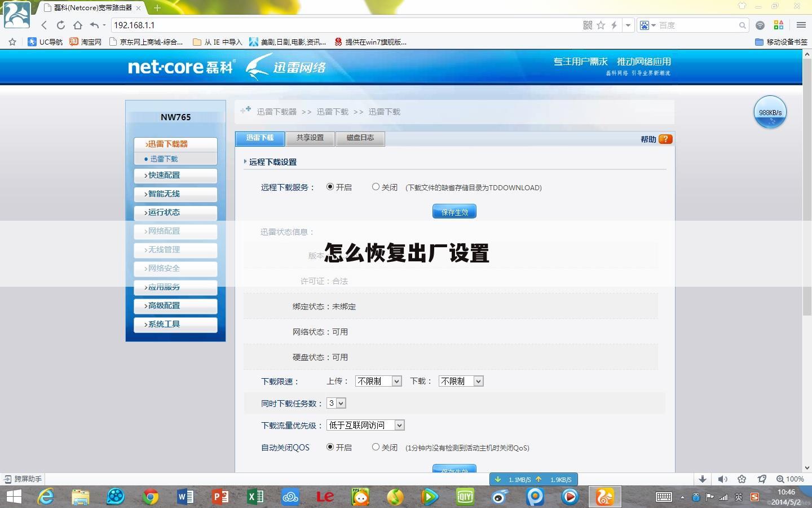Click the restore closed tab undo arrow
This screenshot has height=508, width=812.
click(x=94, y=25)
